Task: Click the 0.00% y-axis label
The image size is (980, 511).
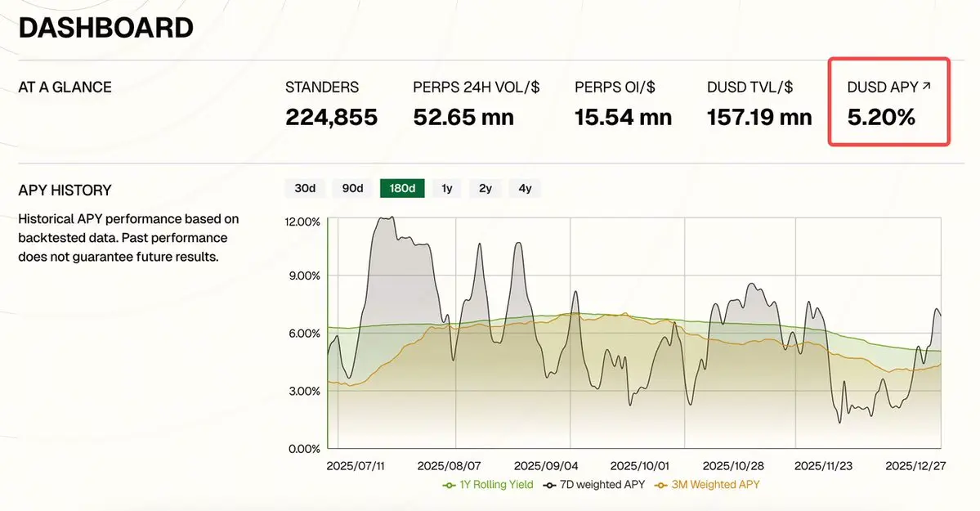Action: pyautogui.click(x=304, y=449)
